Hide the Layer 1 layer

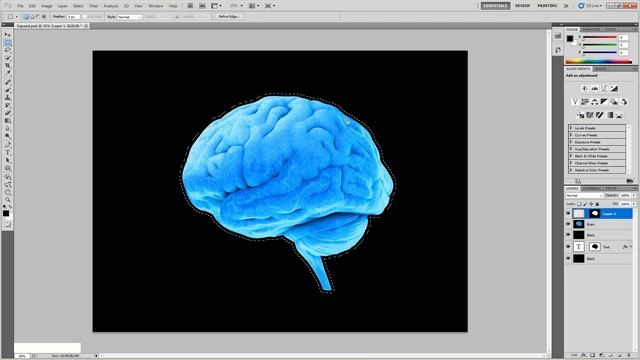coord(568,213)
